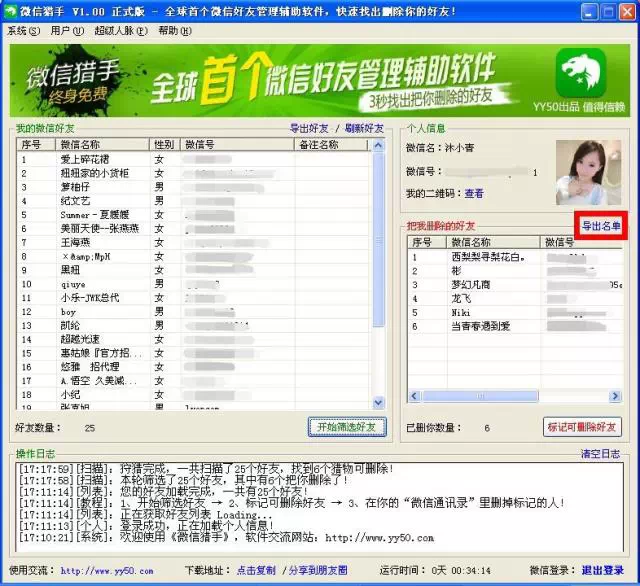Click the highlighted 导出名单 link
The width and height of the screenshot is (640, 586).
602,227
